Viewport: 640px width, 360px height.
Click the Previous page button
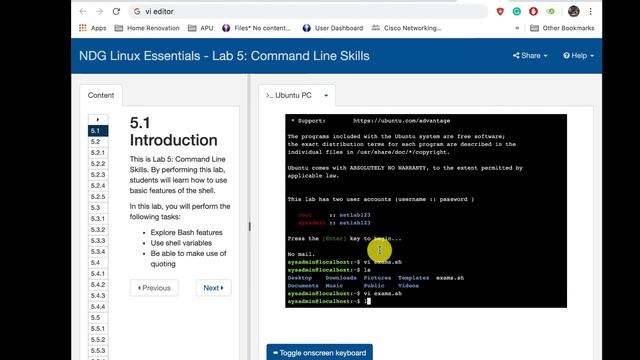pos(154,288)
